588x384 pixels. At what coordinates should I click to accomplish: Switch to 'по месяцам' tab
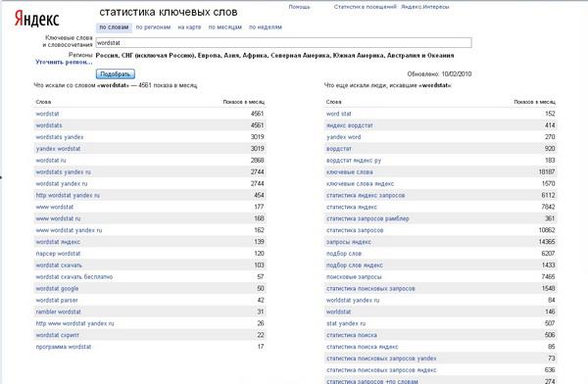(x=225, y=27)
